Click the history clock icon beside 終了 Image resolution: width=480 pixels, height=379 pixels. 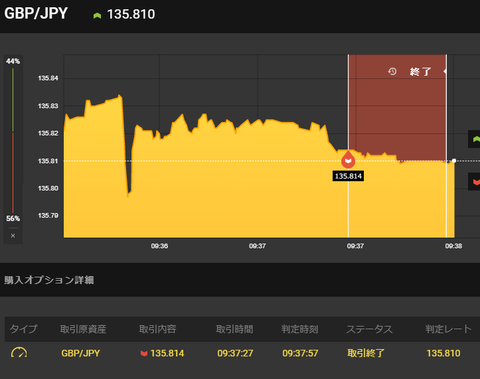pyautogui.click(x=392, y=71)
